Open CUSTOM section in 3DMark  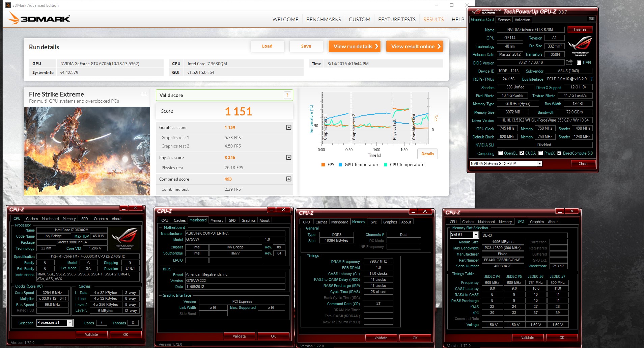[360, 20]
